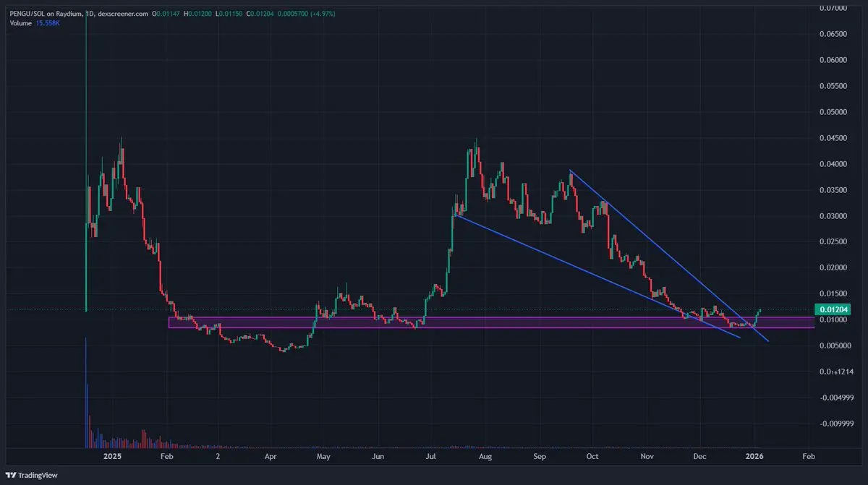Click the high value H0.01200

coord(198,13)
